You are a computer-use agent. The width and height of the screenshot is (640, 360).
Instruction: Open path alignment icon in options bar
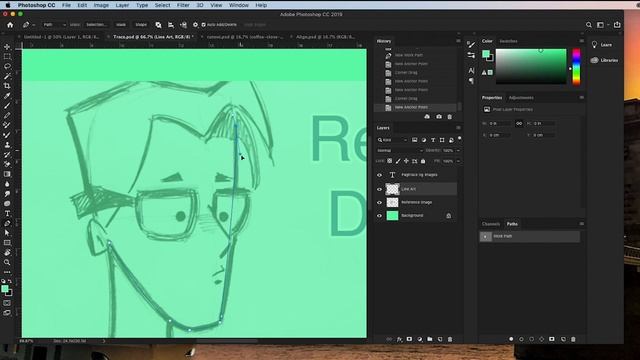click(171, 25)
